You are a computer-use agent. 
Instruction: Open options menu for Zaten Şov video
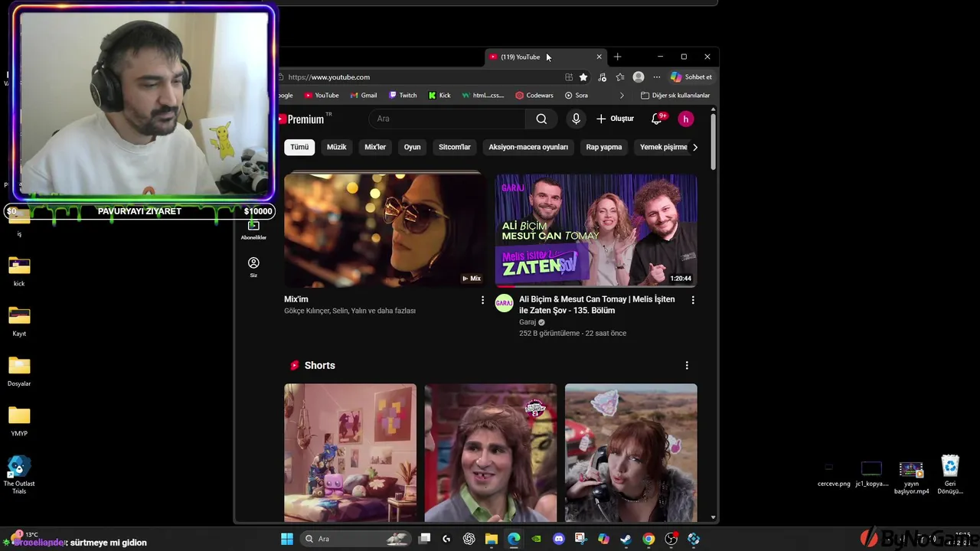(x=693, y=300)
